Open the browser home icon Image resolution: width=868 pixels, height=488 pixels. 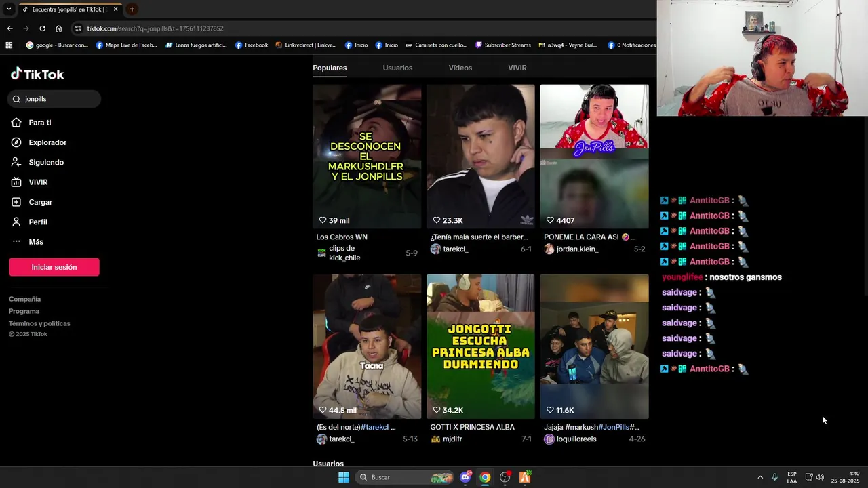tap(58, 28)
